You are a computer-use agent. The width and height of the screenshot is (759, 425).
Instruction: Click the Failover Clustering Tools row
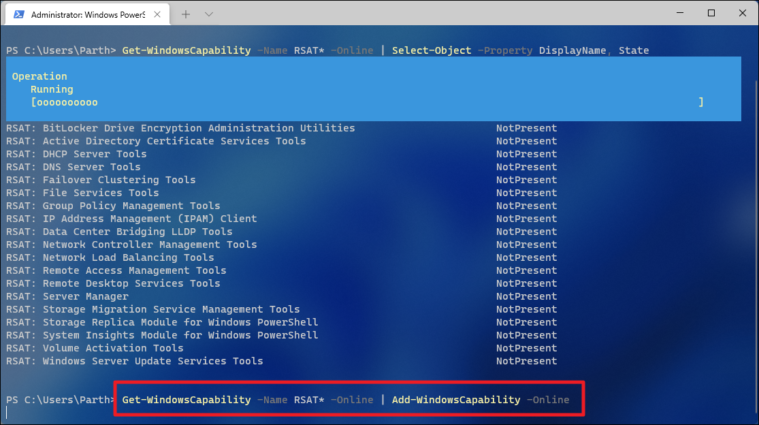(282, 180)
